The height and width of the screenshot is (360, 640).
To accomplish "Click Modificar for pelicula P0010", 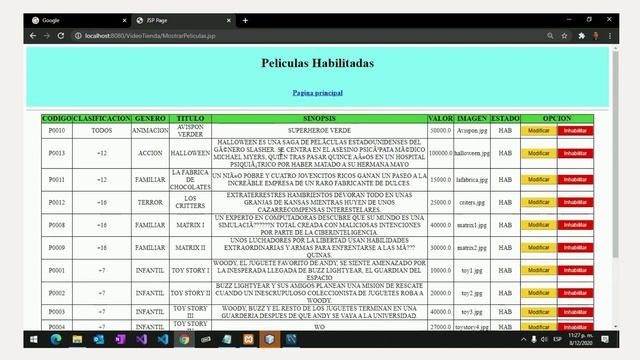I will [x=538, y=131].
